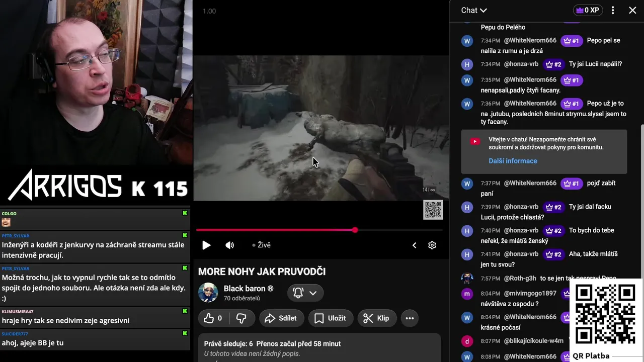Click the video title MORE NOHY JAK PRUVODČI
The height and width of the screenshot is (362, 644).
pos(262,271)
